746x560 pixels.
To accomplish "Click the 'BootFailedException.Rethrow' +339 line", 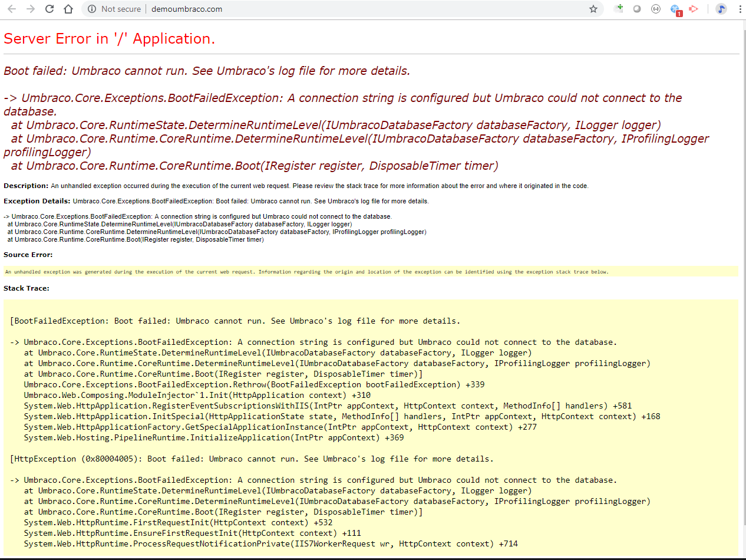I will click(255, 384).
